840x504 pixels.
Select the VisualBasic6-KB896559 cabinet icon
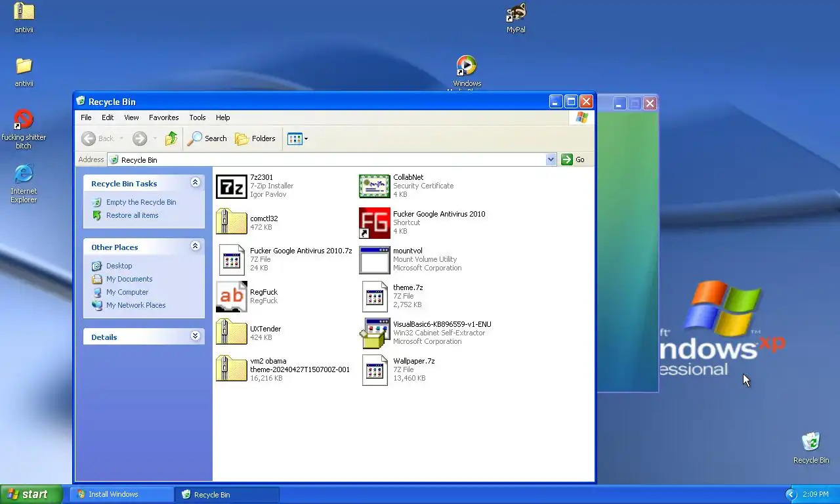(374, 333)
